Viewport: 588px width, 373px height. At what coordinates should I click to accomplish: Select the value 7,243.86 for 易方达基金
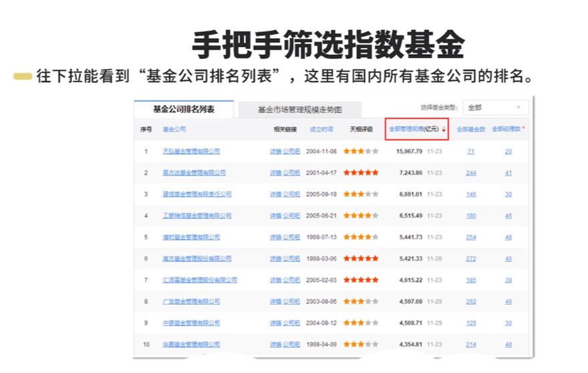(411, 172)
